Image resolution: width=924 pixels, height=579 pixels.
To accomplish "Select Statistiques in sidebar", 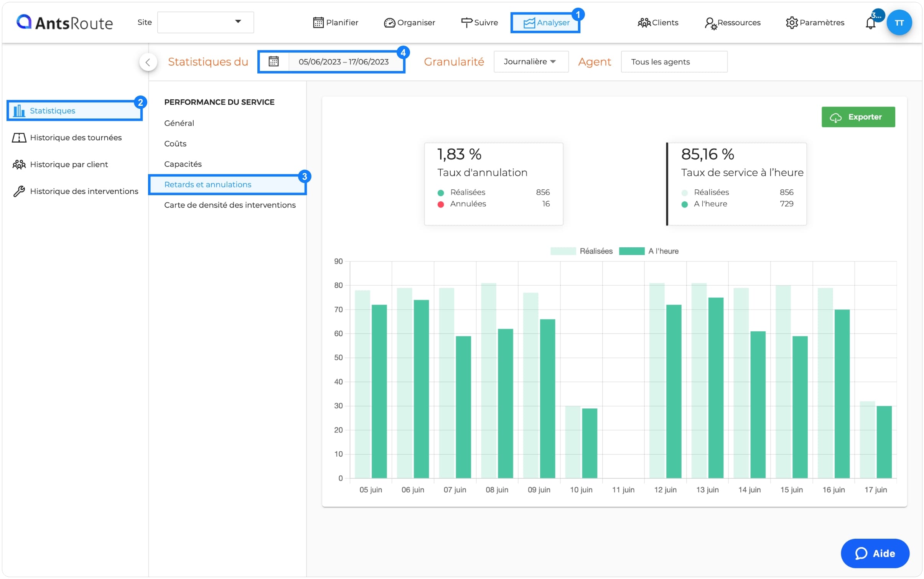I will (x=74, y=111).
